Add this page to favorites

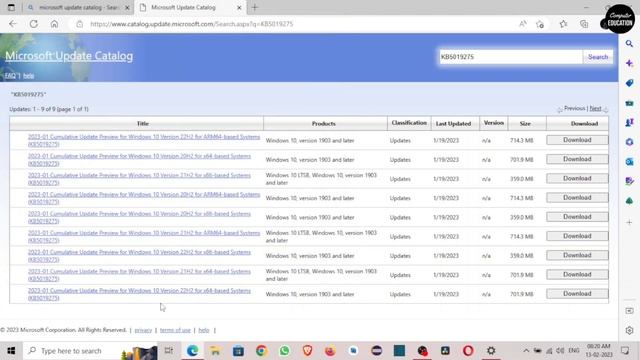[540, 24]
